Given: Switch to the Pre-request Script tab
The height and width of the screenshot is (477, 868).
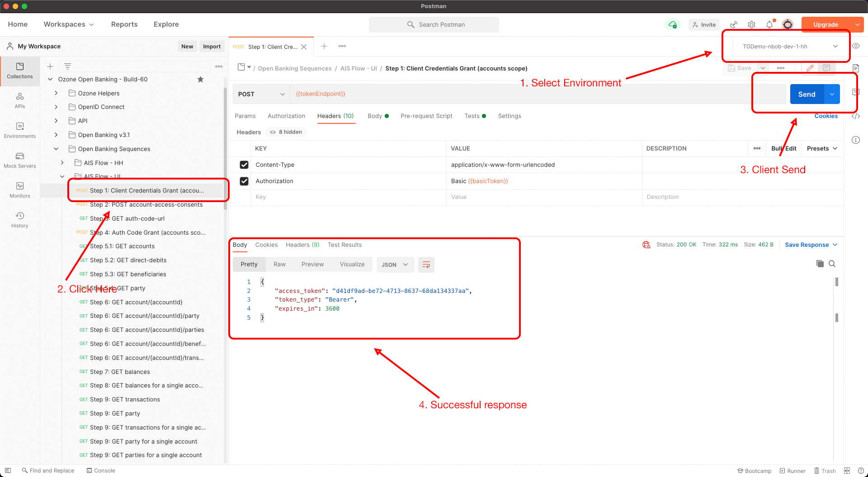Looking at the screenshot, I should tap(426, 116).
